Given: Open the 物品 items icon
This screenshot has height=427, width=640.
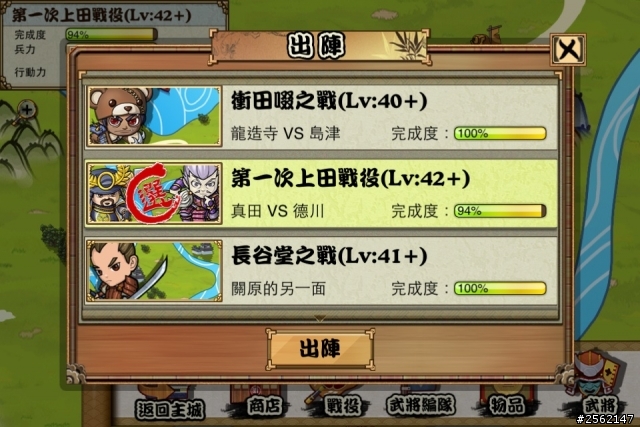Looking at the screenshot, I should pyautogui.click(x=507, y=405).
